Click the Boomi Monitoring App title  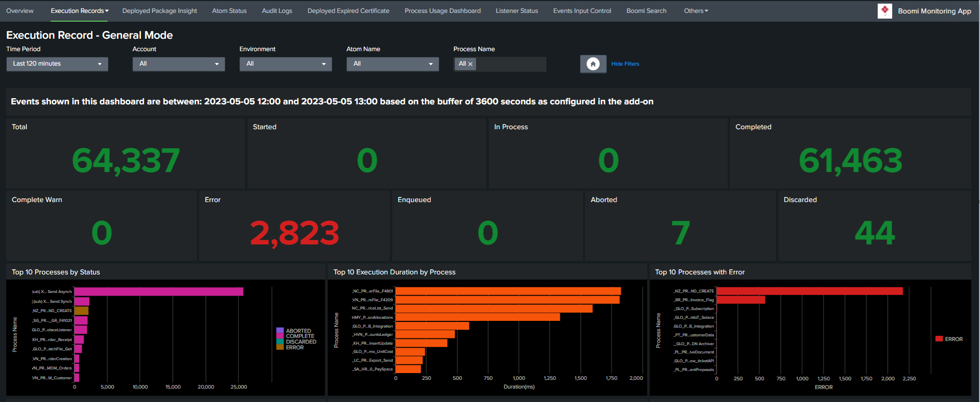coord(935,11)
